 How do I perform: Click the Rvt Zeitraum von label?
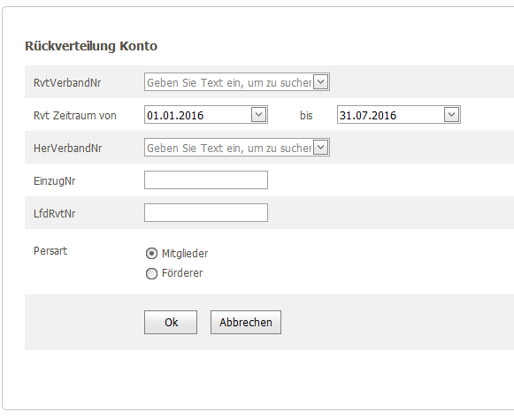tap(74, 116)
